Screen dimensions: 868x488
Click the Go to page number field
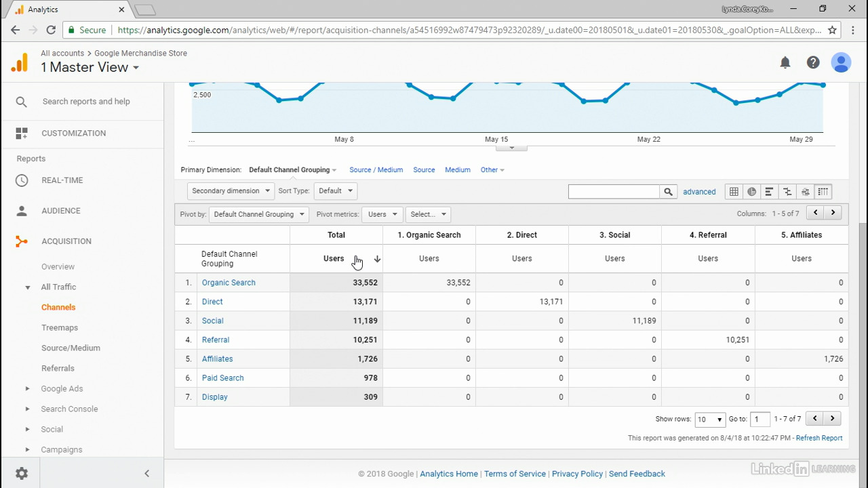point(759,420)
